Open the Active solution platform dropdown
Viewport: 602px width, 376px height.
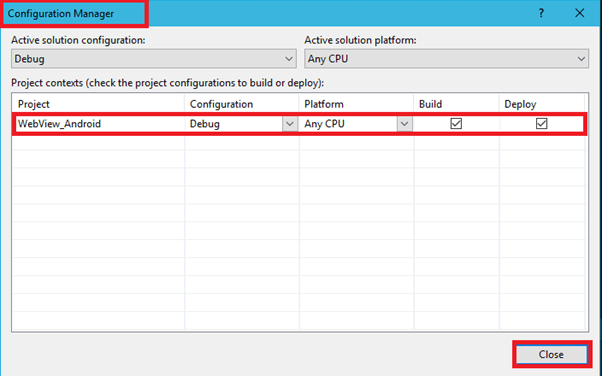447,59
